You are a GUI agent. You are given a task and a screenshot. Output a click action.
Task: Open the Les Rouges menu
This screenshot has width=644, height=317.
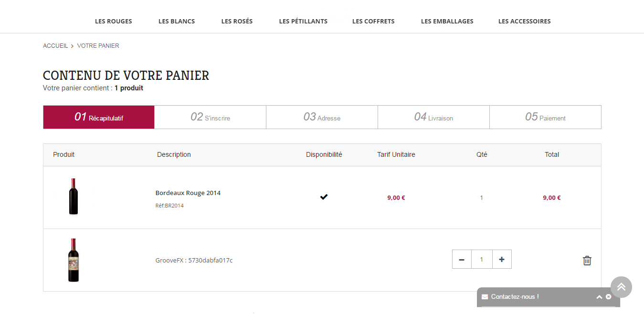pos(114,21)
